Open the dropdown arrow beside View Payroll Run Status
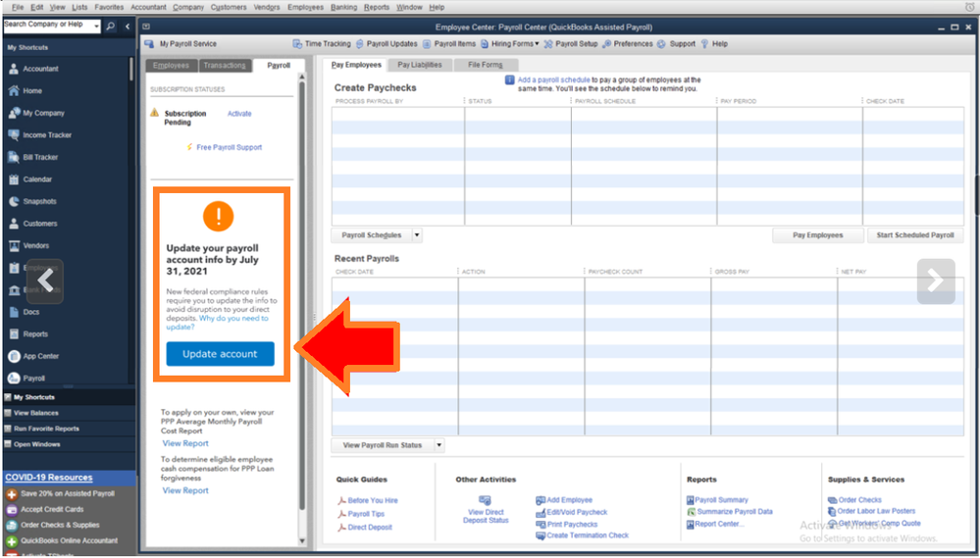Viewport: 980px width, 558px height. click(x=438, y=445)
